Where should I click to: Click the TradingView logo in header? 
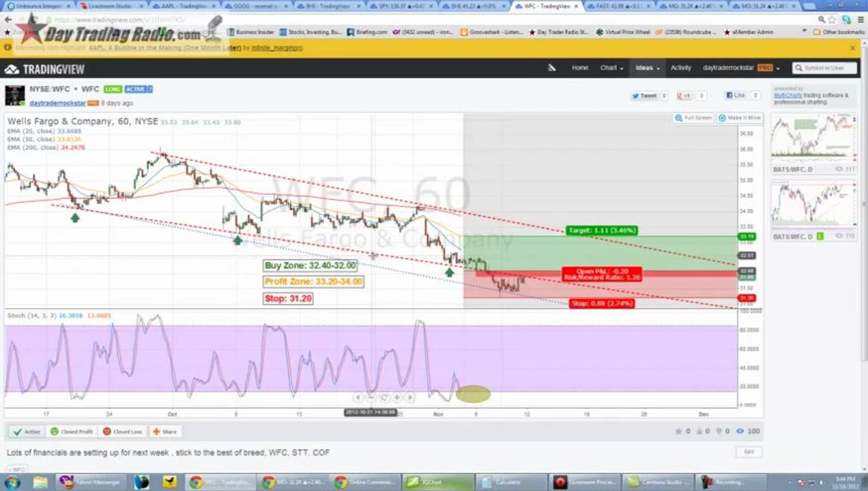(44, 69)
